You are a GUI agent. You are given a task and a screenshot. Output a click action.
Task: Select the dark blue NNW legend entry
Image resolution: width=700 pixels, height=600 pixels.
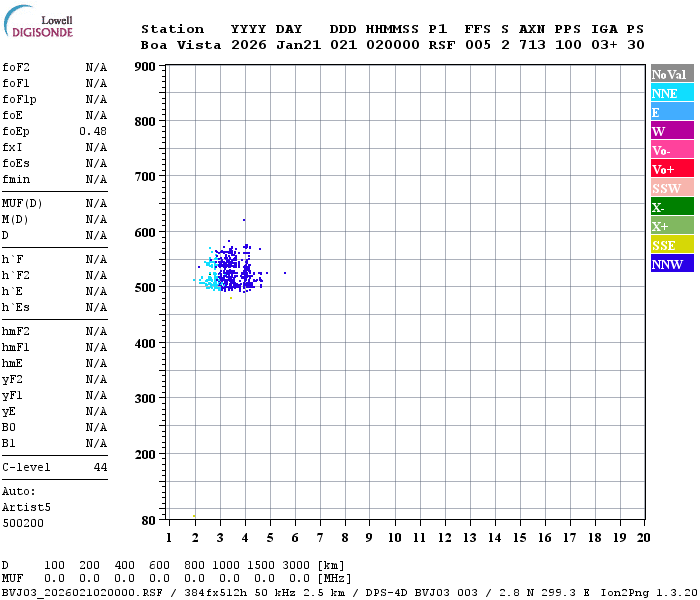(672, 264)
